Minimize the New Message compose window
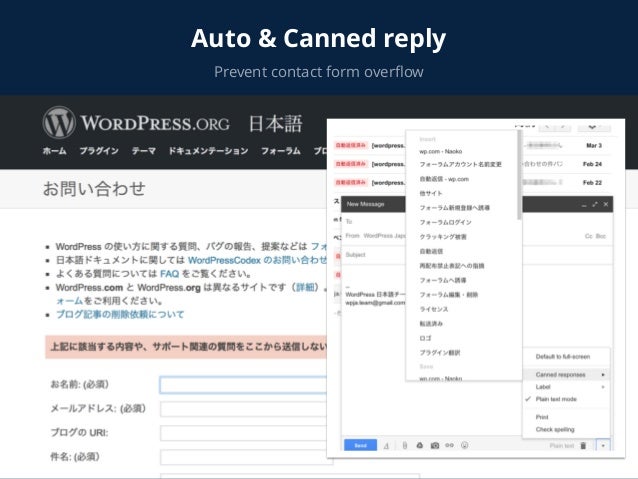The width and height of the screenshot is (638, 479). [x=584, y=205]
